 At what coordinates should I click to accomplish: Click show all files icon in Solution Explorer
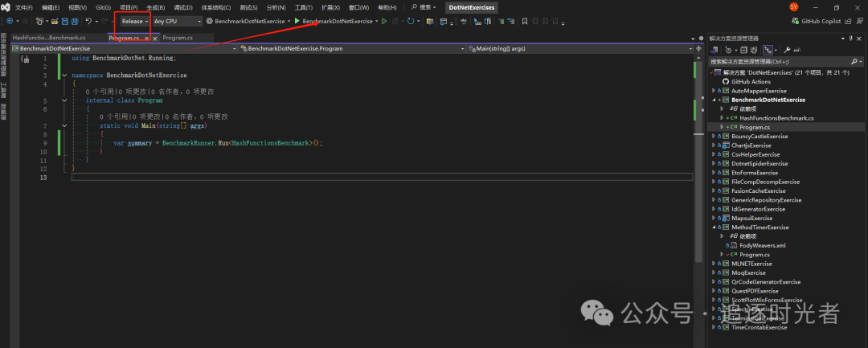(754, 50)
